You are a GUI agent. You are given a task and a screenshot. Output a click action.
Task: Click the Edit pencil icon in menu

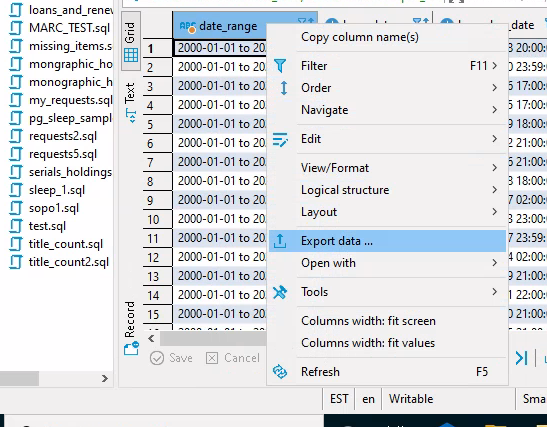pyautogui.click(x=280, y=140)
